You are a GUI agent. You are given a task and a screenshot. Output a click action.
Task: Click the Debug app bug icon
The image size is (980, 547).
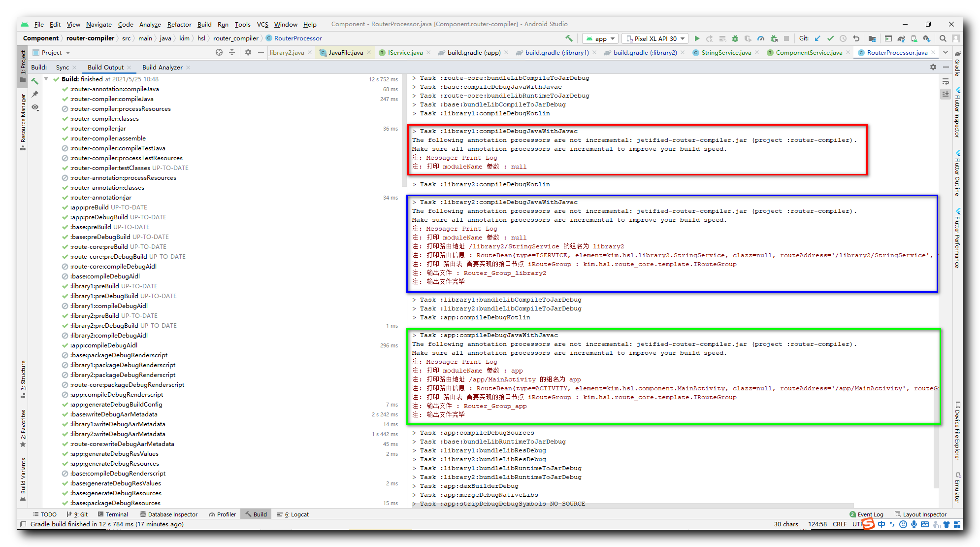click(x=735, y=38)
